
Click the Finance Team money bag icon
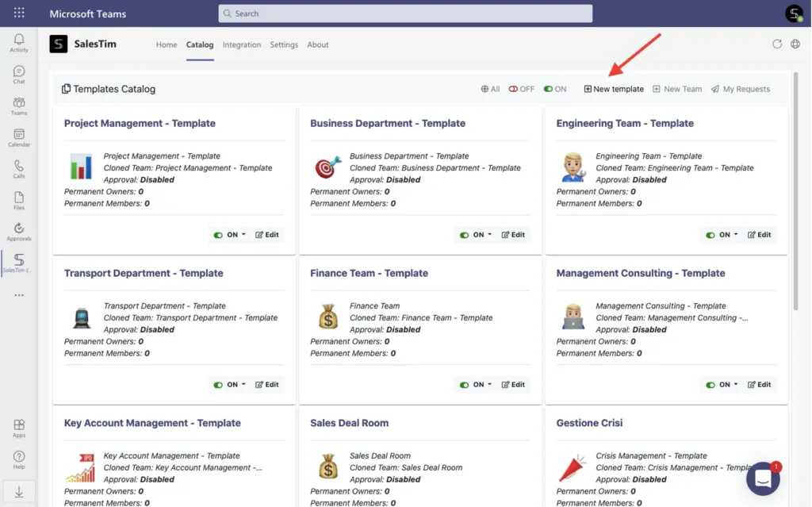[x=327, y=317]
